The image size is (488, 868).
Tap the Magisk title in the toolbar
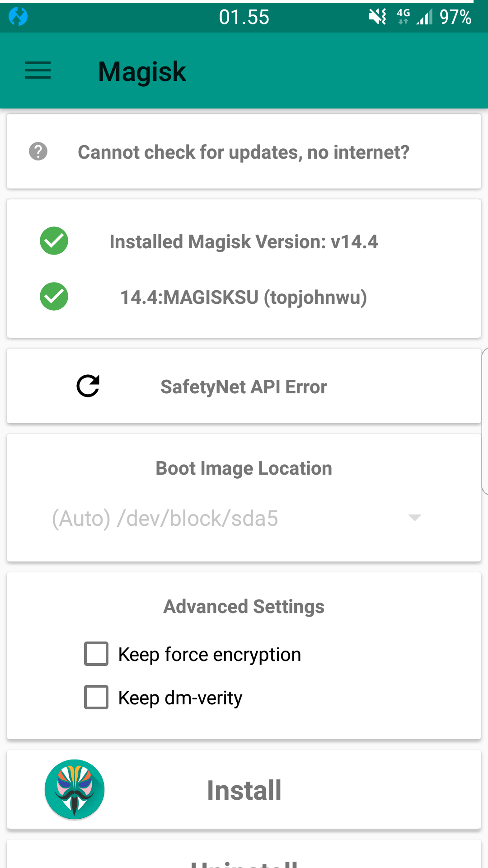[x=142, y=71]
